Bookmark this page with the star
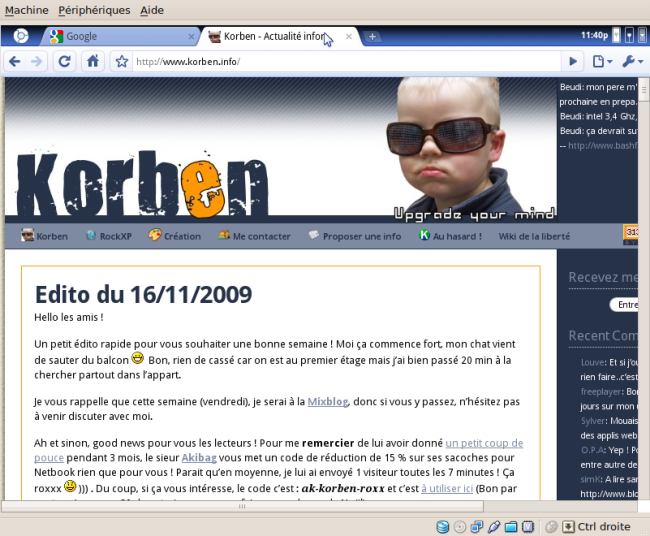The image size is (650, 536). (121, 62)
